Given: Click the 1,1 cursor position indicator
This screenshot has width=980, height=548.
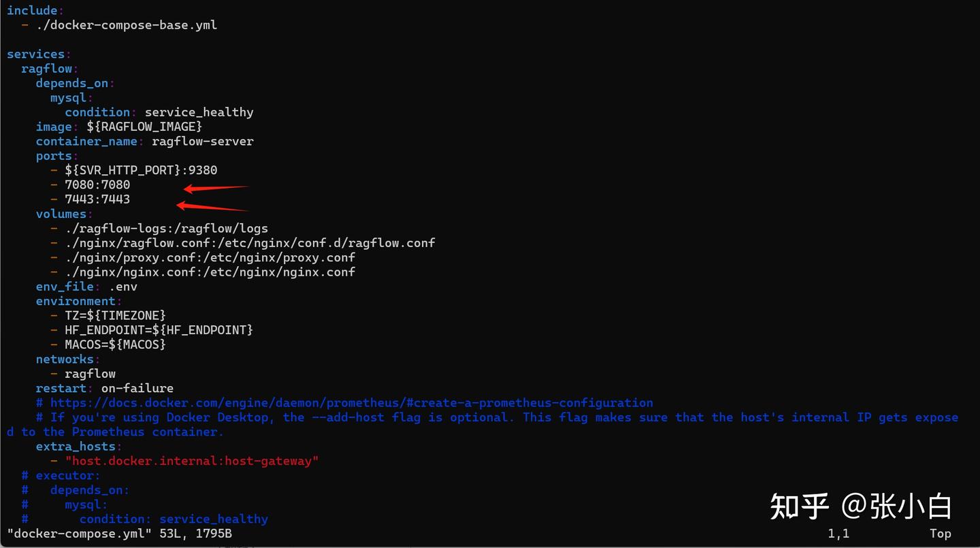Looking at the screenshot, I should 838,534.
